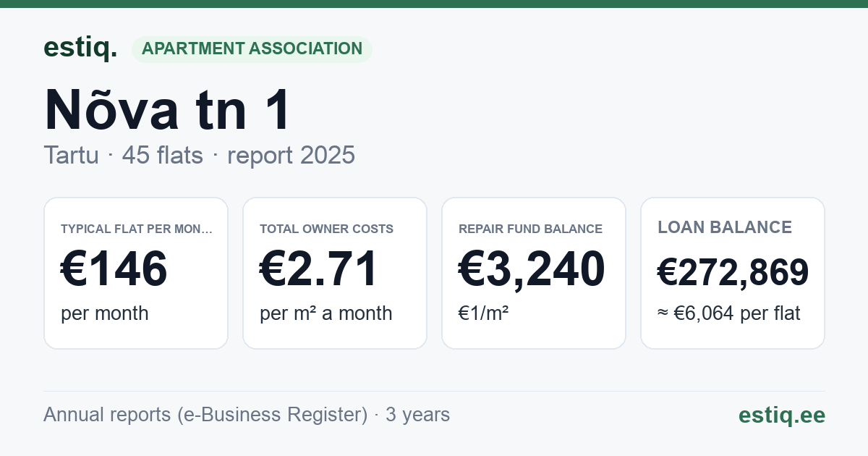Open the Typical flat per month card label
This screenshot has width=868, height=456.
click(x=137, y=229)
